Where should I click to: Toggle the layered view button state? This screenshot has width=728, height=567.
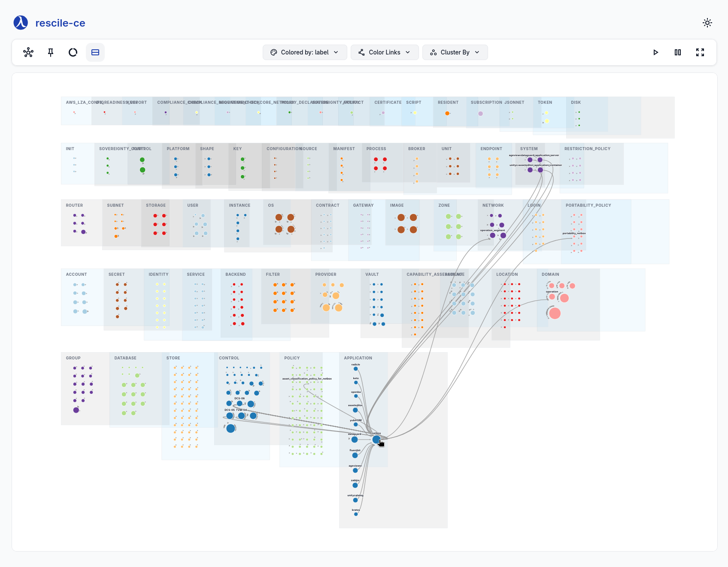click(95, 52)
